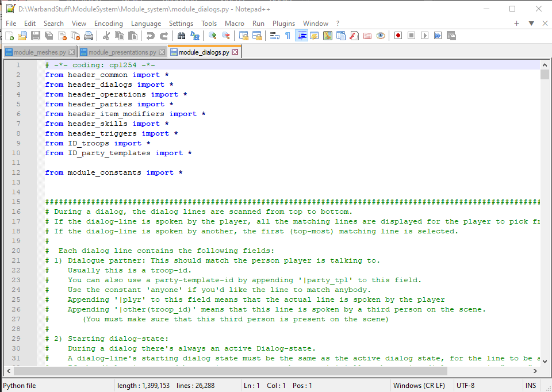Click the Playback macro triangle button

tap(424, 36)
